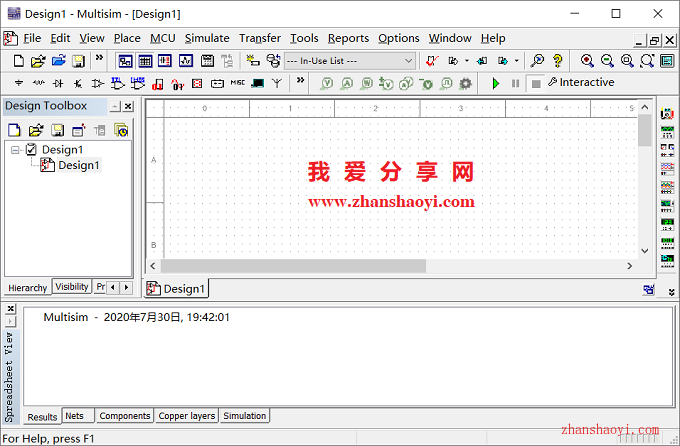The height and width of the screenshot is (446, 680).
Task: Place a MISC component
Action: click(238, 83)
